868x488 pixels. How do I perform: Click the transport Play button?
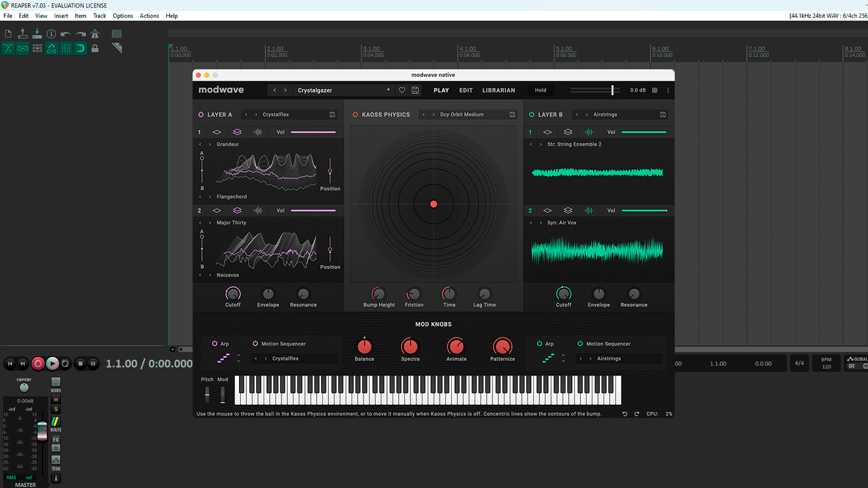click(x=52, y=363)
